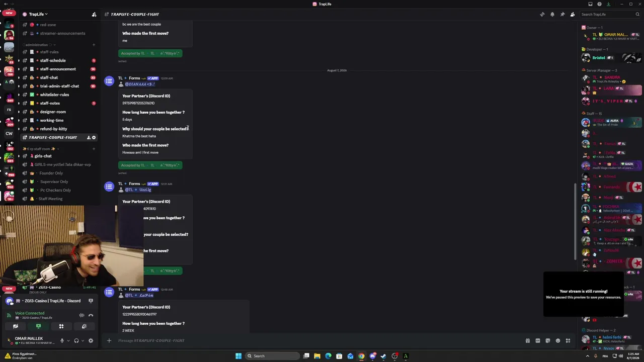
Task: Join the Supervisor Only voice channel
Action: [59, 182]
